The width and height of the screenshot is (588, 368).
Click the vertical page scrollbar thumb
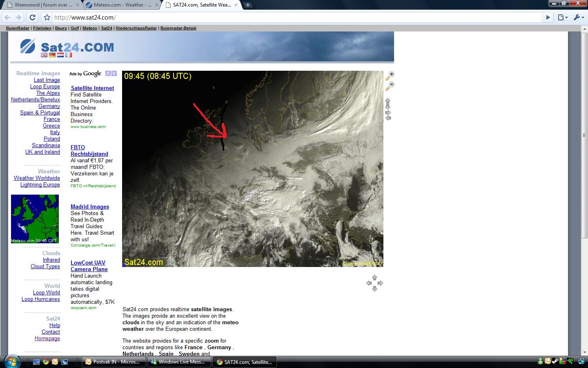pyautogui.click(x=584, y=135)
